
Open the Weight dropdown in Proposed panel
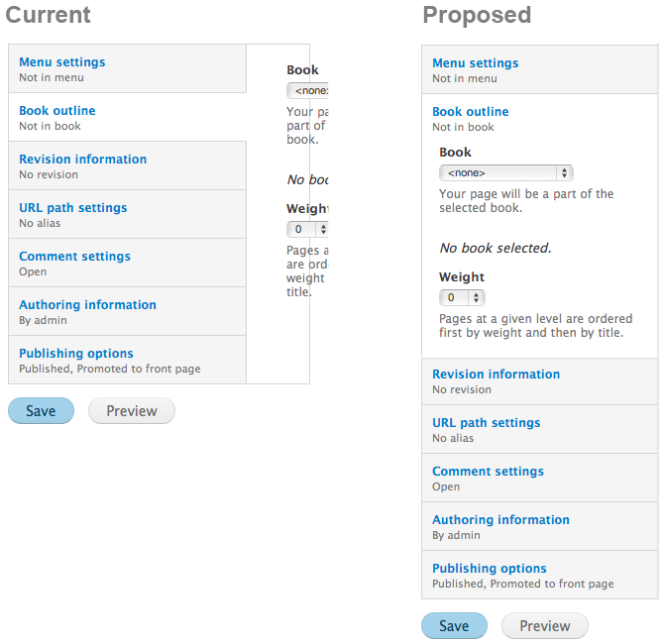pyautogui.click(x=462, y=297)
